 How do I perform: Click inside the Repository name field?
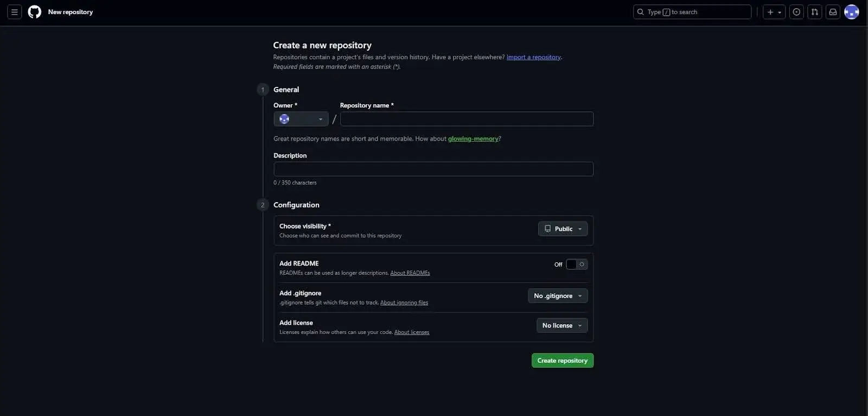467,118
